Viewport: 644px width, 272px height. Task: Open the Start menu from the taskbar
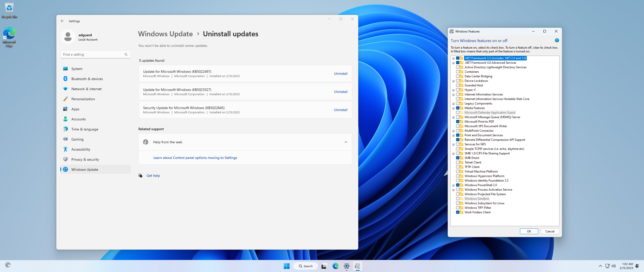(287, 266)
